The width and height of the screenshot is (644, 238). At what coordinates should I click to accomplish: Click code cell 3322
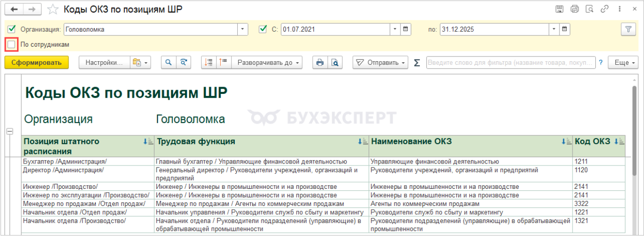point(599,203)
